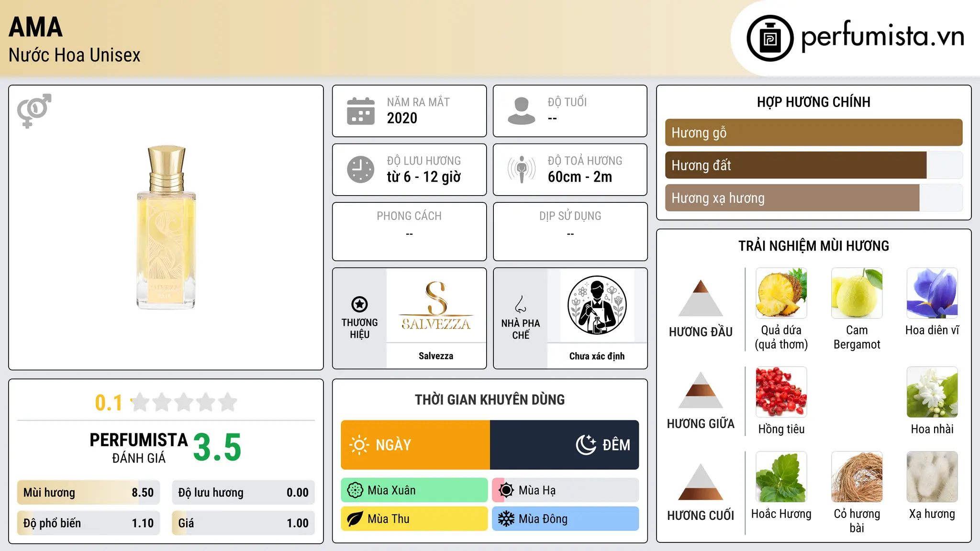The image size is (980, 551).
Task: Click the Thời gian khuyên dùng heading
Action: [x=490, y=399]
